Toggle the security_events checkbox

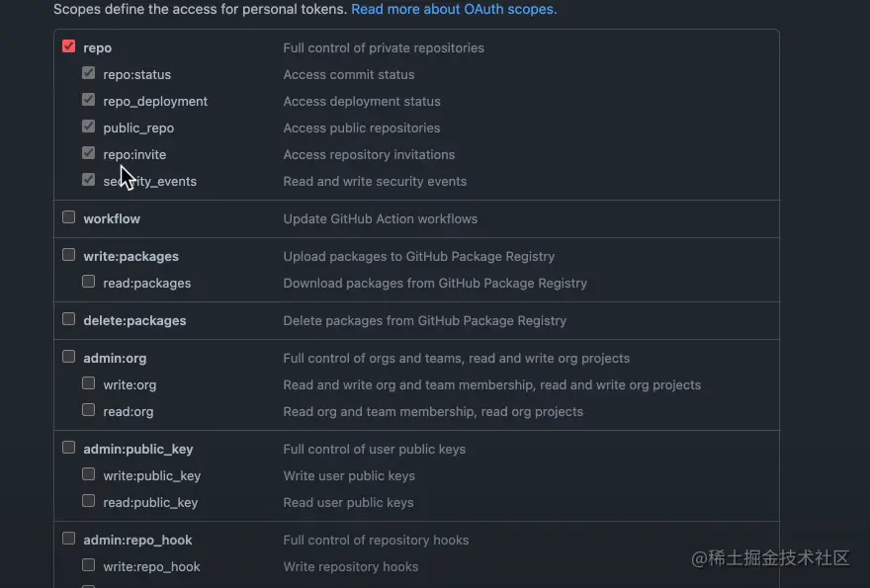[x=89, y=180]
